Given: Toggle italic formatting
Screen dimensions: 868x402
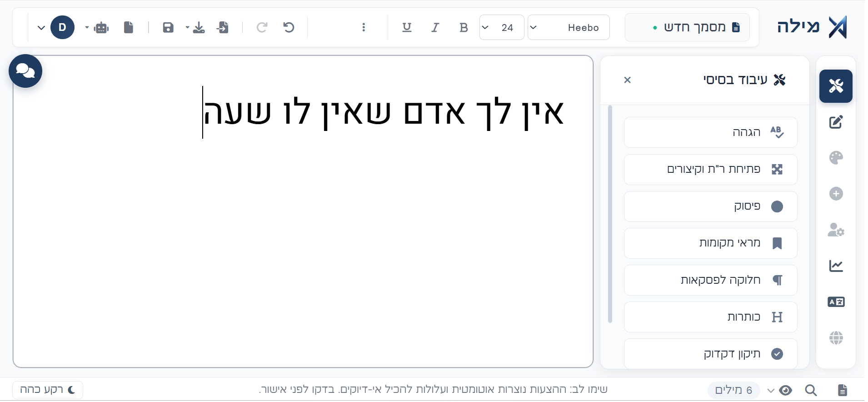Looking at the screenshot, I should click(435, 28).
